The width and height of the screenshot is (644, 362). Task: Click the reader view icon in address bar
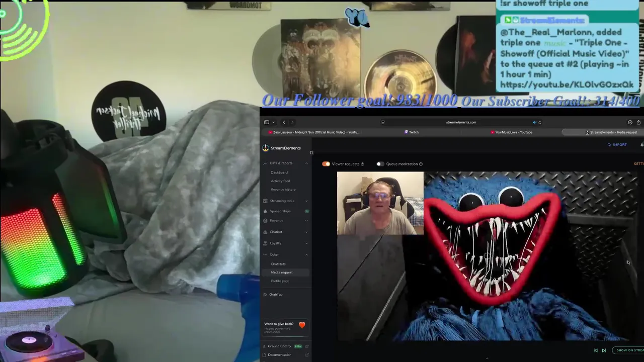[x=383, y=122]
